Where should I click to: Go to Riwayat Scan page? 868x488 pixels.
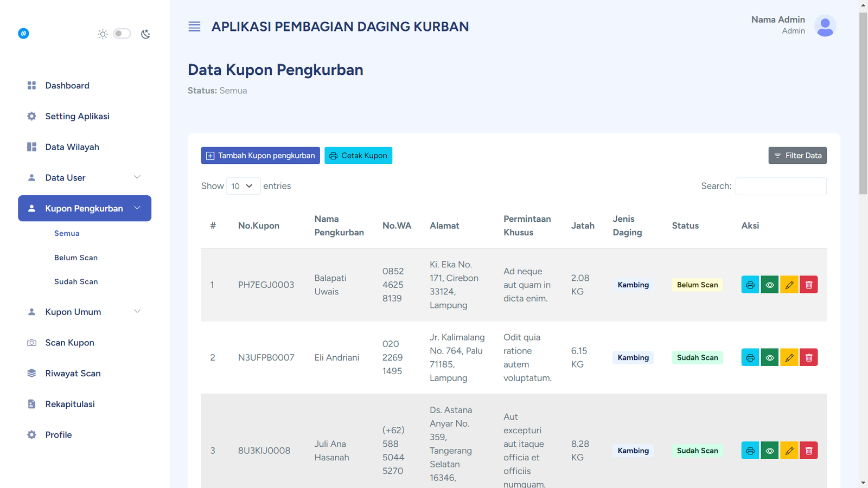(x=73, y=374)
